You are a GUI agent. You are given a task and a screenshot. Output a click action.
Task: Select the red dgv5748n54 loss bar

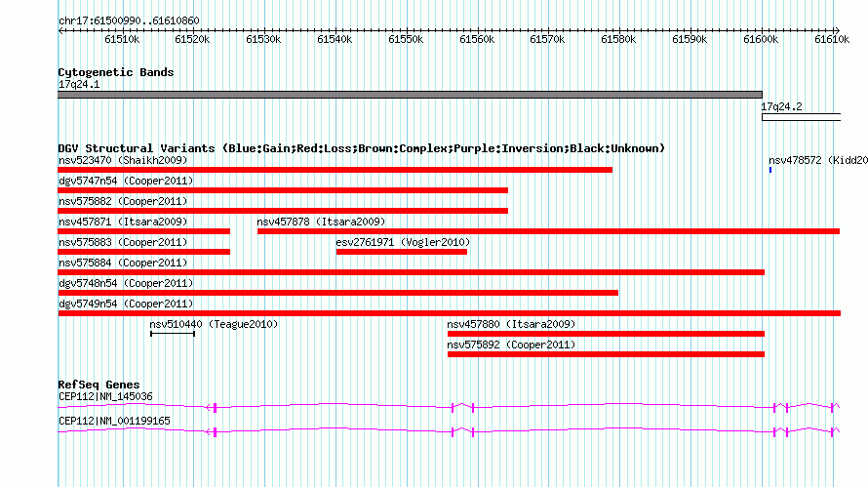(337, 293)
